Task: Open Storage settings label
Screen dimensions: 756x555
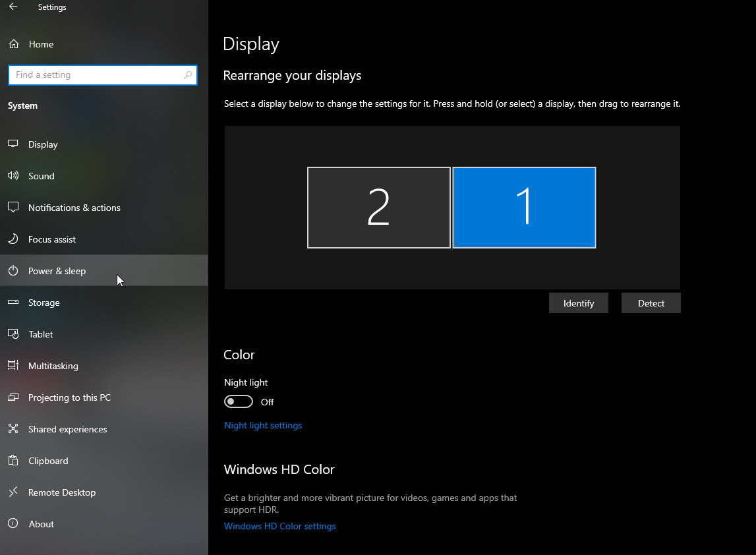Action: 44,303
